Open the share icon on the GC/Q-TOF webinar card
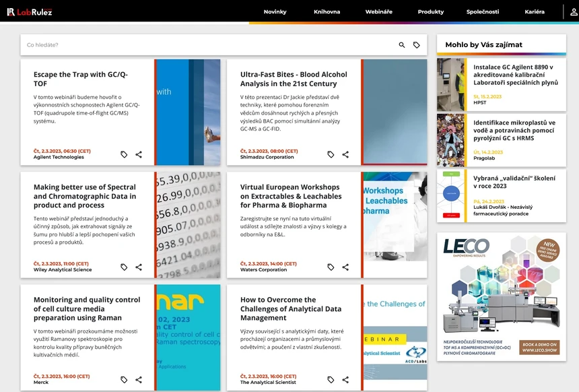The height and width of the screenshot is (392, 579). click(x=139, y=154)
